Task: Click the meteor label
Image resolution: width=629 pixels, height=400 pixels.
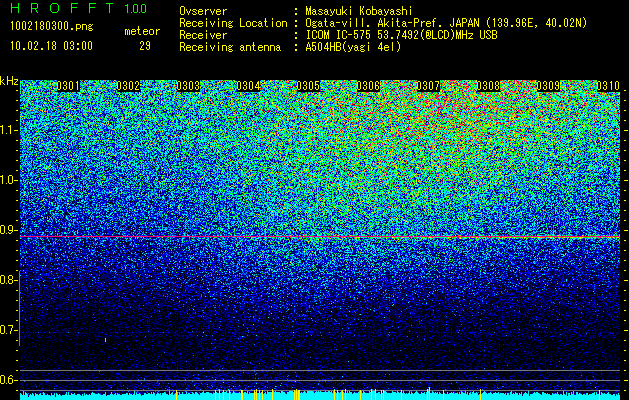Action: [142, 31]
